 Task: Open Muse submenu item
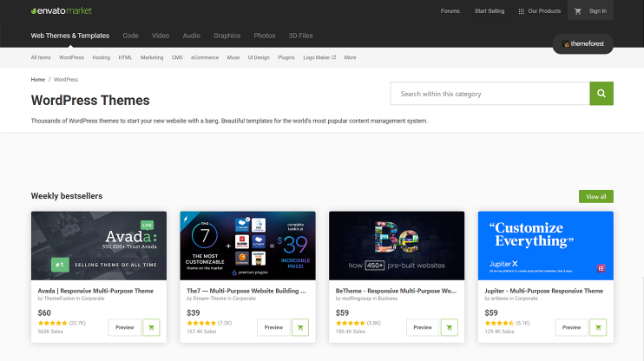(x=233, y=57)
